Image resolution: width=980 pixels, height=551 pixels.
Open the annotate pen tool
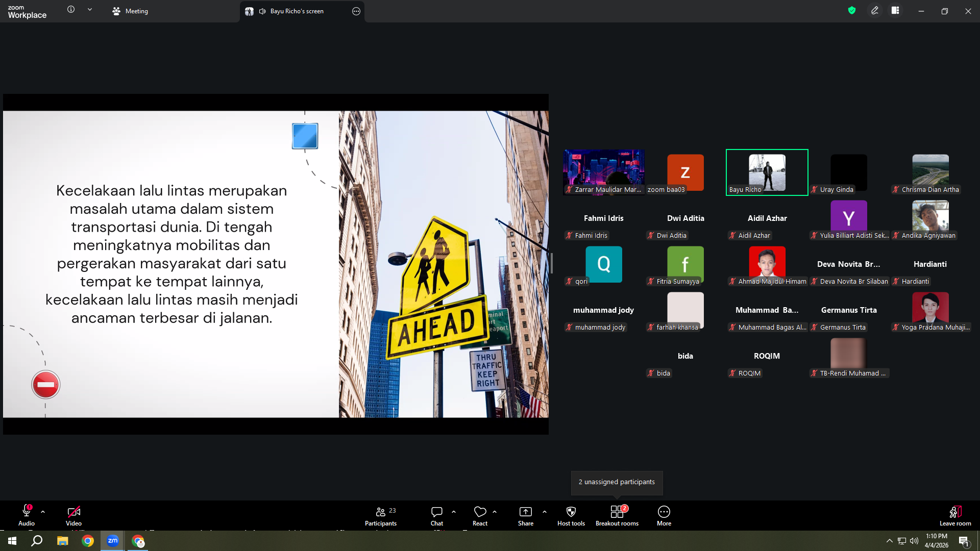pos(875,10)
